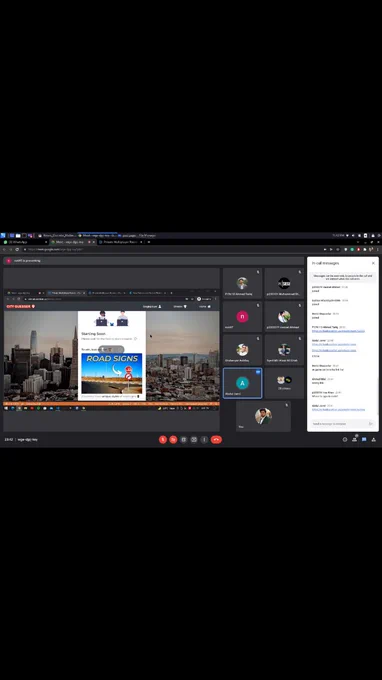Switch to the WhatsApp browser tab
The width and height of the screenshot is (382, 680).
coord(24,242)
